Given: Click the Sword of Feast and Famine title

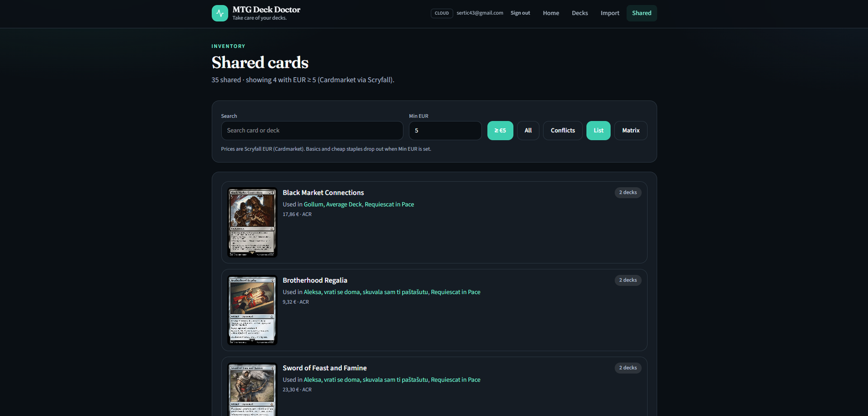Looking at the screenshot, I should (325, 368).
